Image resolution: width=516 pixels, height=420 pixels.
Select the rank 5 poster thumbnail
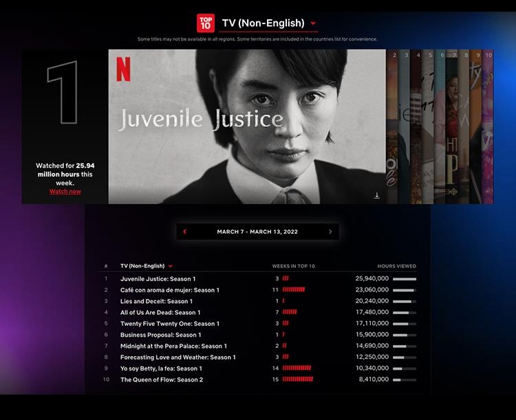(429, 127)
